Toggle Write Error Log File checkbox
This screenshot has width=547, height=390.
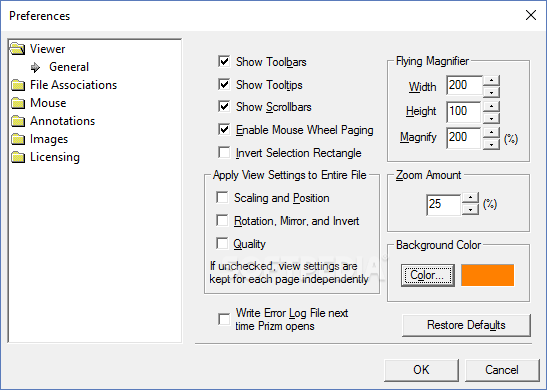point(224,319)
